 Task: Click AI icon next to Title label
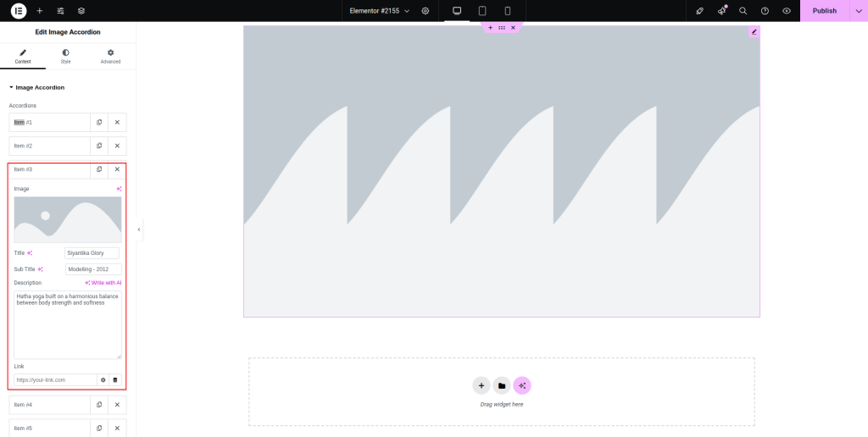pyautogui.click(x=30, y=252)
